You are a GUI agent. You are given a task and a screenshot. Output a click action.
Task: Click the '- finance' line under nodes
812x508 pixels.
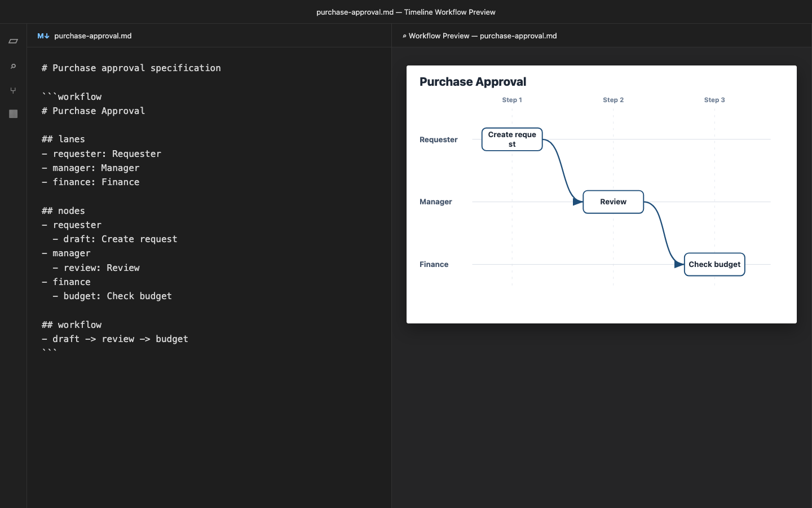pyautogui.click(x=66, y=282)
